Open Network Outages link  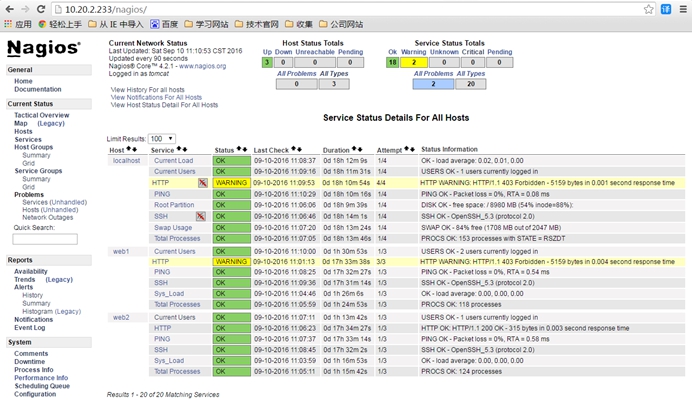coord(48,217)
